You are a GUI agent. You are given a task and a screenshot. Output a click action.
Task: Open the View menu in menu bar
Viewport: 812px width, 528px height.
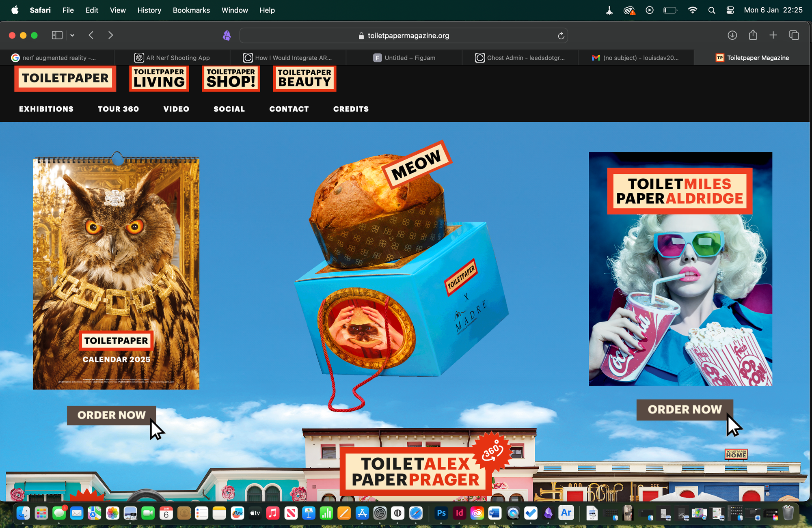click(118, 10)
